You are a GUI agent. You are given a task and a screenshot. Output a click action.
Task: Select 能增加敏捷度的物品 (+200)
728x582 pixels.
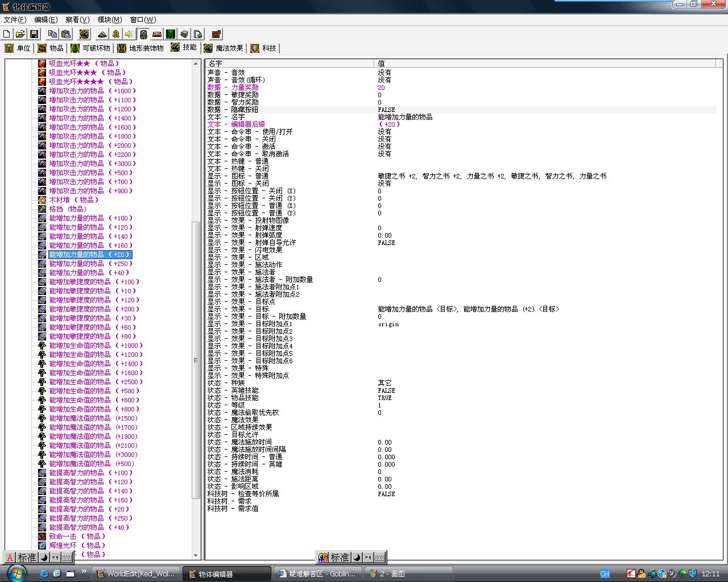[94, 309]
